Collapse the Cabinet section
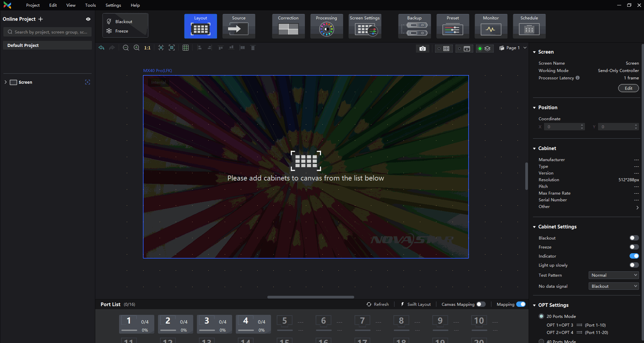Image resolution: width=644 pixels, height=343 pixels. pos(534,148)
